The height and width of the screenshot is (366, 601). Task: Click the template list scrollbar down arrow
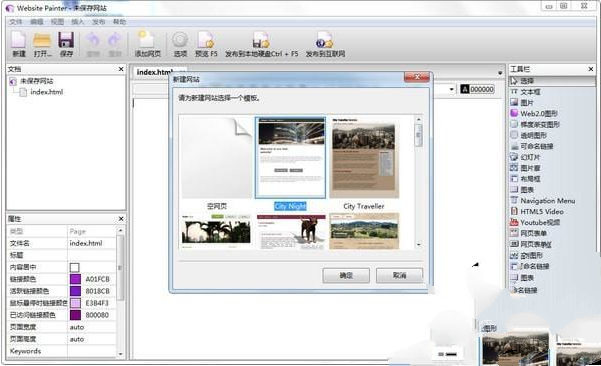click(419, 244)
